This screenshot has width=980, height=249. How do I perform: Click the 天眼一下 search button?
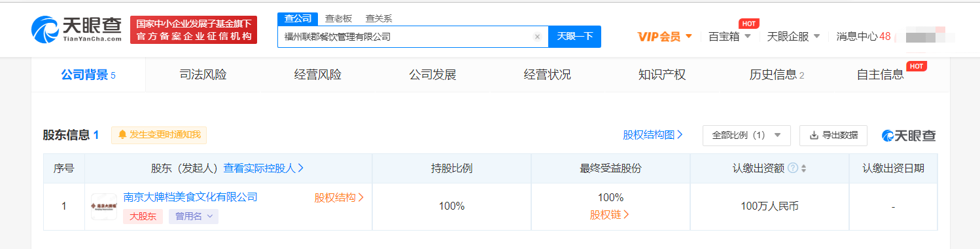point(574,37)
